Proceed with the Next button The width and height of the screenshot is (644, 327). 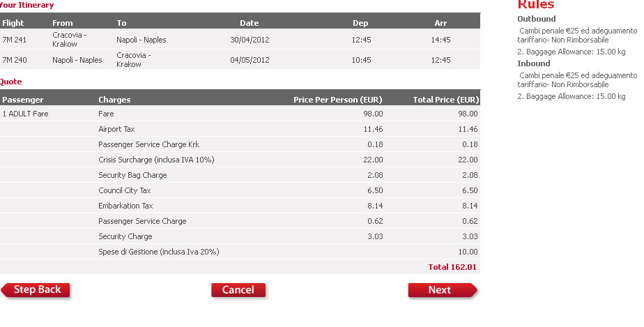pos(443,290)
